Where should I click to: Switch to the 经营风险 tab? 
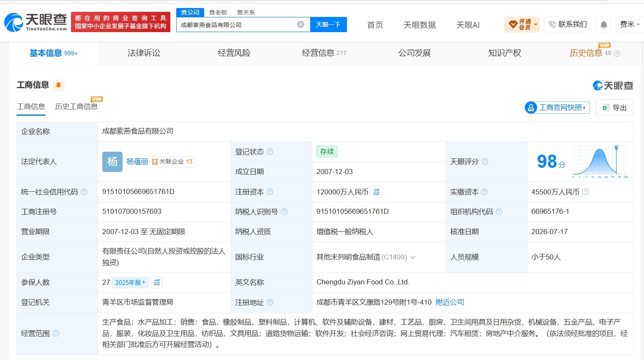tap(234, 53)
